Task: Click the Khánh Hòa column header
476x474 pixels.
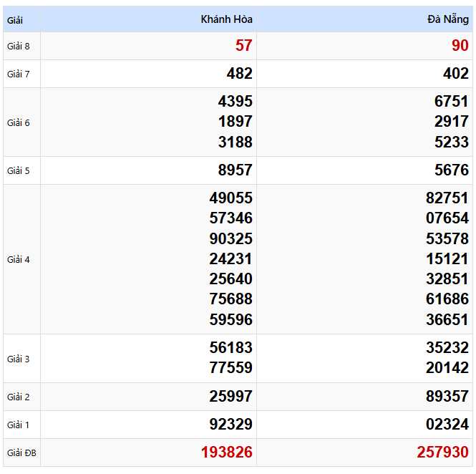Action: 226,19
